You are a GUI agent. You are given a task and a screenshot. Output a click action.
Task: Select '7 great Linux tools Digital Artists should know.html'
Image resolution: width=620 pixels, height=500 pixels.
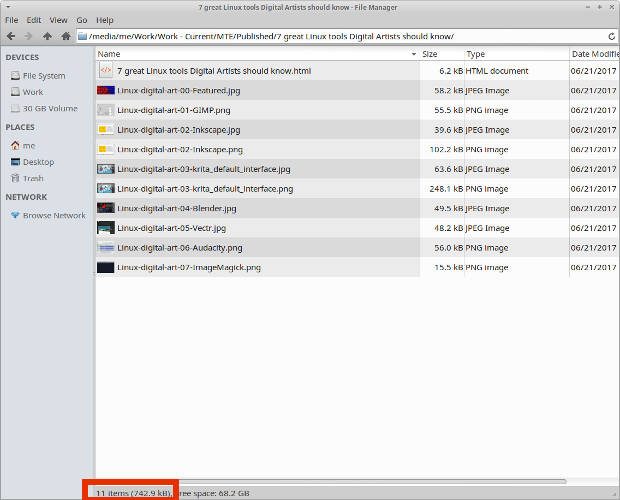[x=214, y=71]
